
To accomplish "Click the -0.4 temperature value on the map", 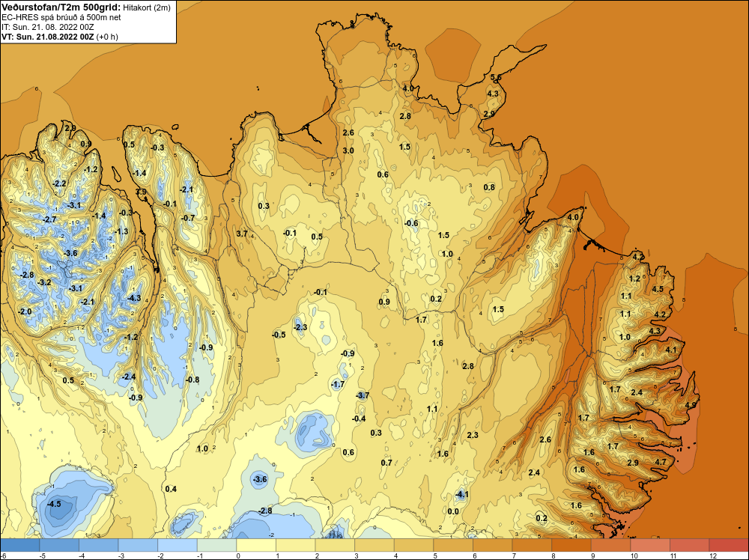I will click(359, 419).
